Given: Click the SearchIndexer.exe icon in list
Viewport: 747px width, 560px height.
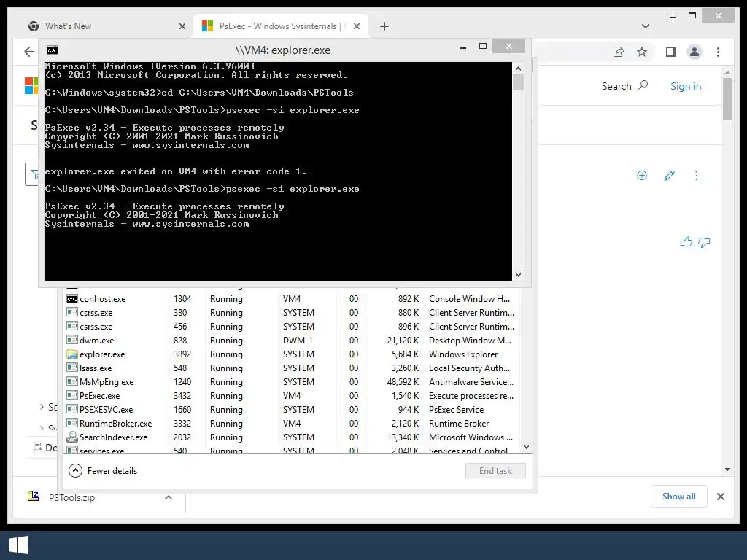Looking at the screenshot, I should (72, 437).
